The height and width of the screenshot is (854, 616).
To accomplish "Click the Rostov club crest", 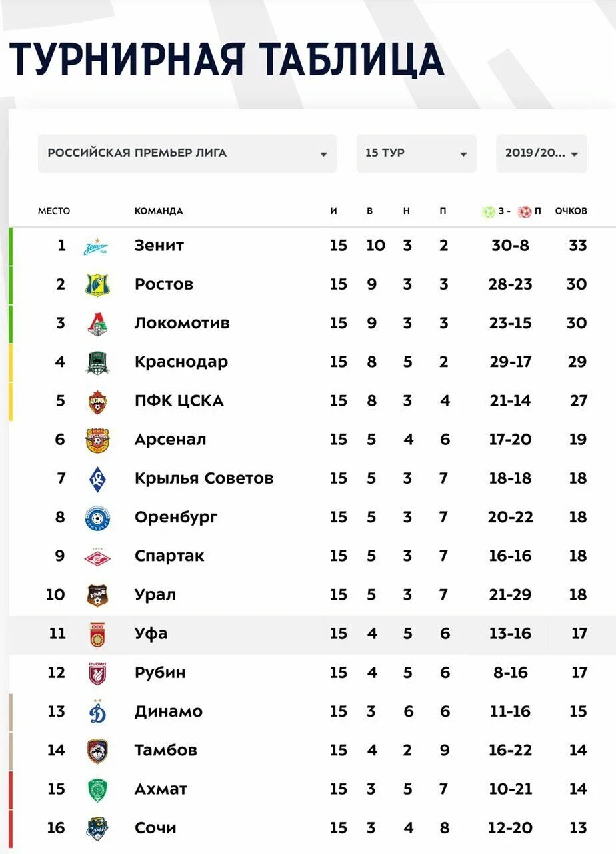I will click(97, 285).
